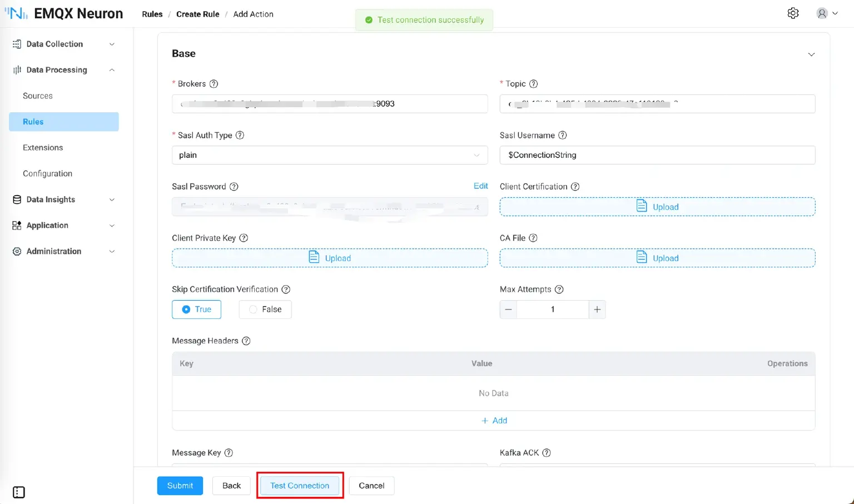Click the EMQX Neuron logo icon
Screen dimensions: 854x504
click(16, 13)
